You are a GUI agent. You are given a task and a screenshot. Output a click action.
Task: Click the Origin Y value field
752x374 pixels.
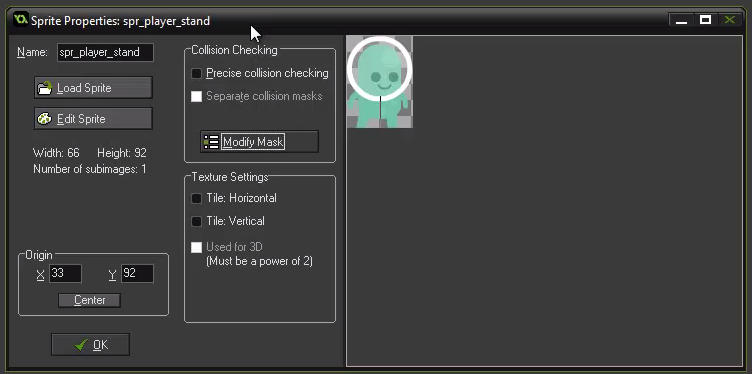tap(137, 274)
